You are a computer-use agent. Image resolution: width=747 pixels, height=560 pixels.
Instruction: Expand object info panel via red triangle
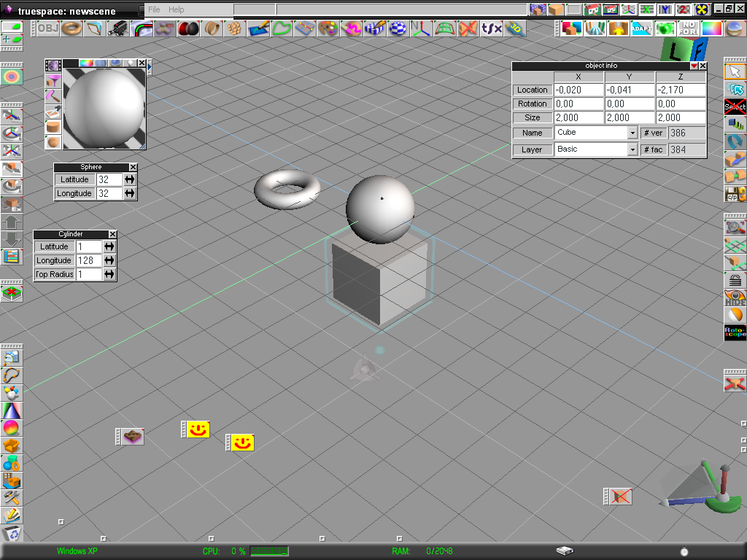pos(694,66)
